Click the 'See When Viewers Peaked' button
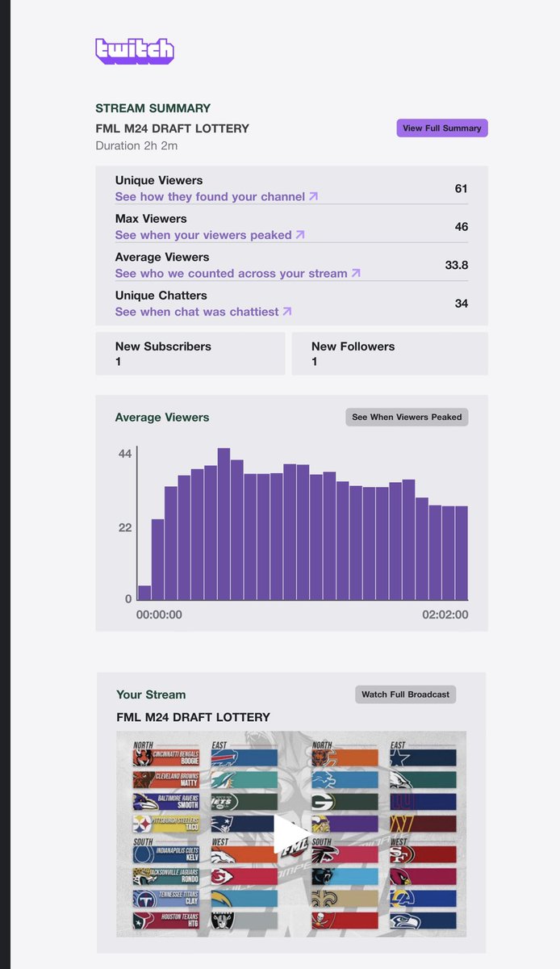Viewport: 560px width, 969px height. [407, 417]
